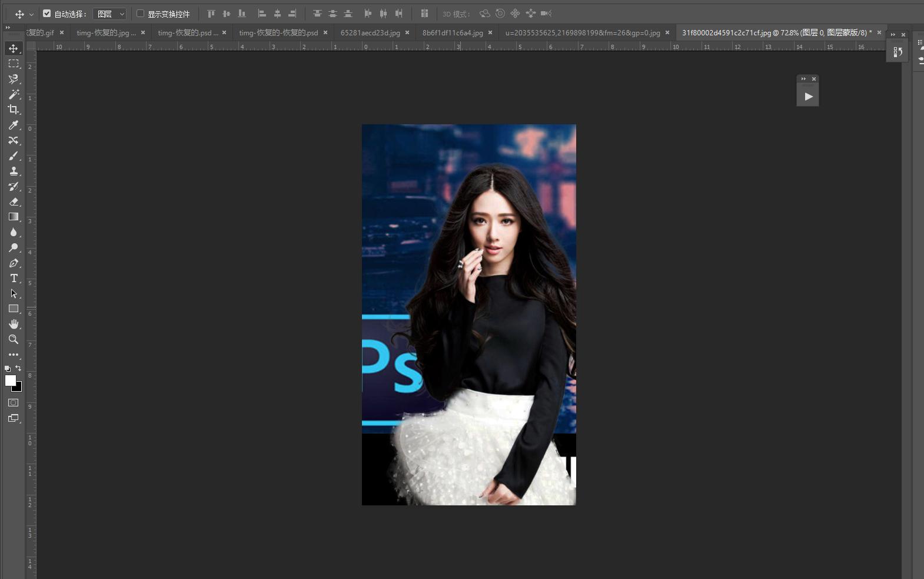This screenshot has height=579, width=924.
Task: Choose the Clone Stamp tool
Action: pos(13,171)
